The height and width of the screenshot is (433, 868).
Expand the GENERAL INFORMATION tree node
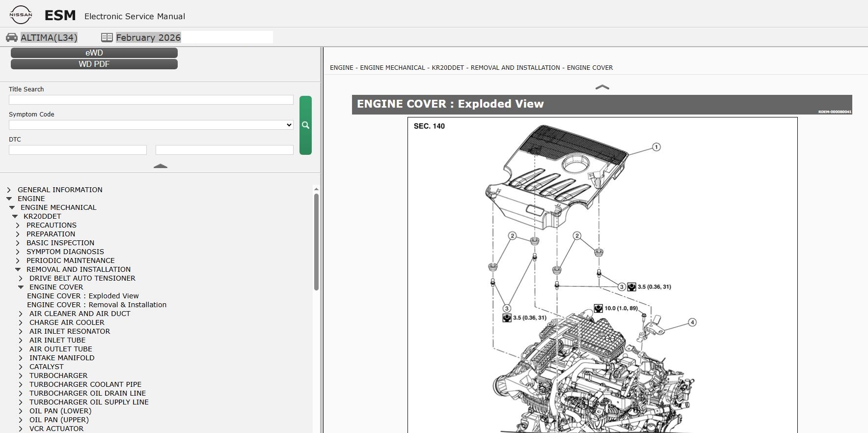pos(9,190)
